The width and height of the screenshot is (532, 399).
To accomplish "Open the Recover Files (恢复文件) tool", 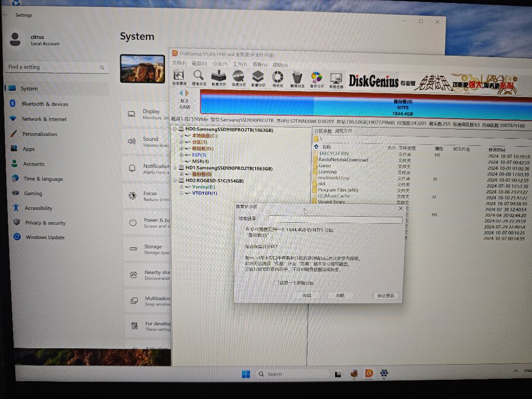I will 219,78.
